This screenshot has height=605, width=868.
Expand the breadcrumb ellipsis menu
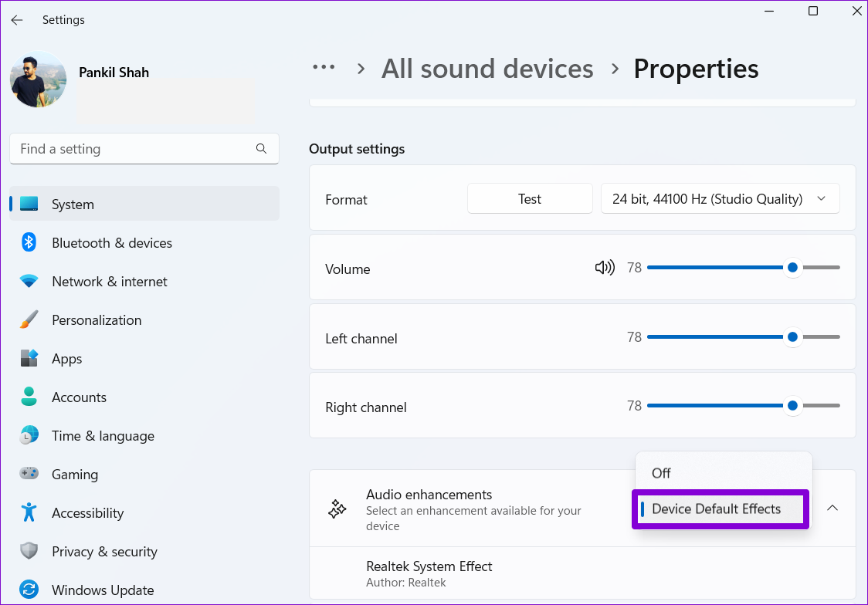[324, 68]
